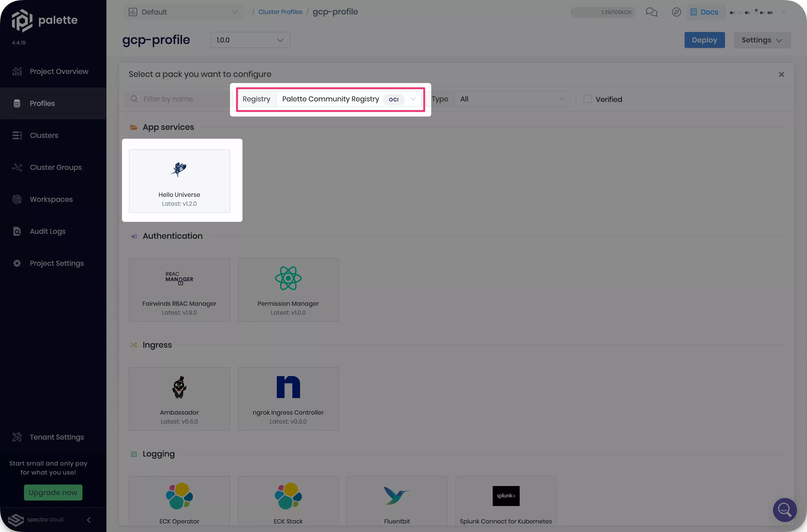This screenshot has width=807, height=532.
Task: Click the Deploy button
Action: click(705, 40)
